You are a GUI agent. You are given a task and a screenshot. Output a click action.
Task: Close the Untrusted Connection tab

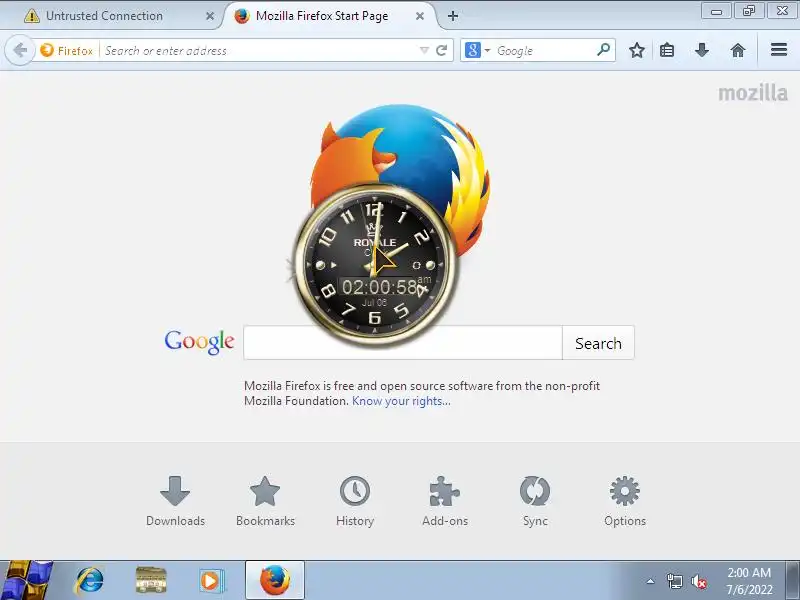[210, 16]
